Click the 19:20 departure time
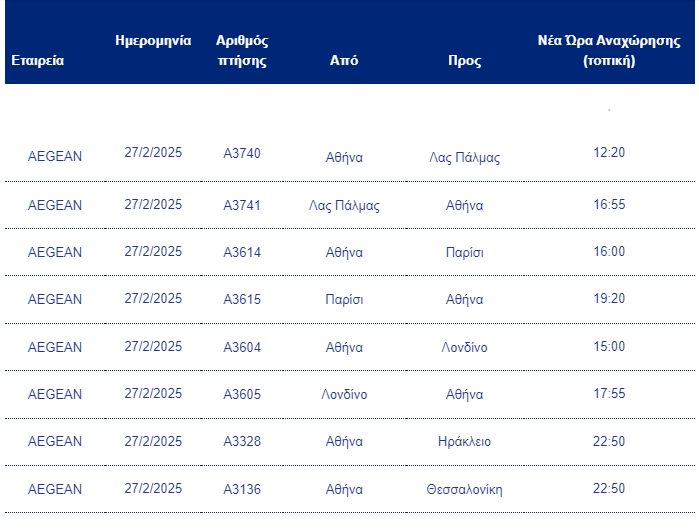The width and height of the screenshot is (699, 532). tap(609, 299)
